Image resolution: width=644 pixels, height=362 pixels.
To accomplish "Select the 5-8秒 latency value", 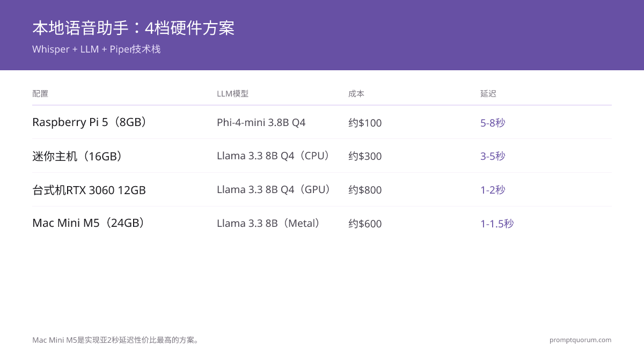I will [493, 123].
